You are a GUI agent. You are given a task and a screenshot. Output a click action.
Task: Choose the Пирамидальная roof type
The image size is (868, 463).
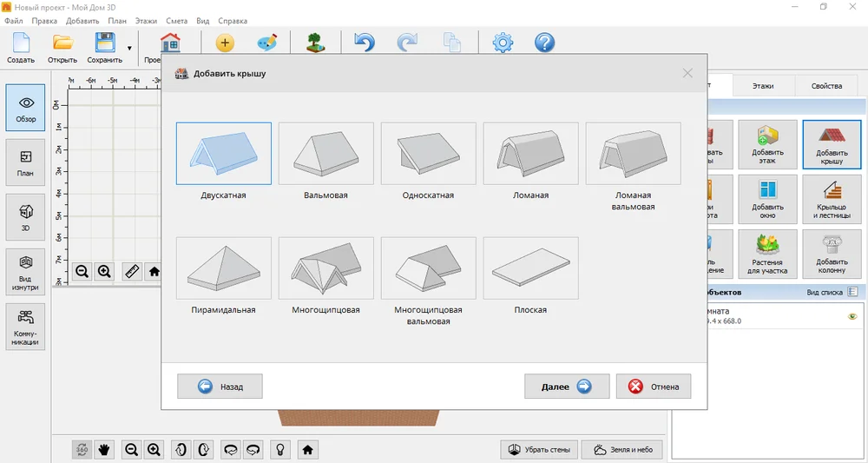tap(224, 268)
